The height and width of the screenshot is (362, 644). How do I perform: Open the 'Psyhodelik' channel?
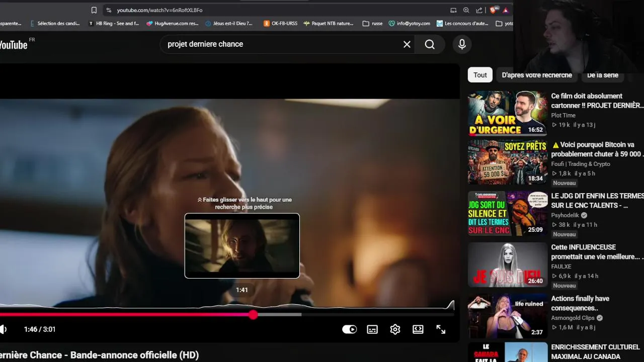click(566, 215)
